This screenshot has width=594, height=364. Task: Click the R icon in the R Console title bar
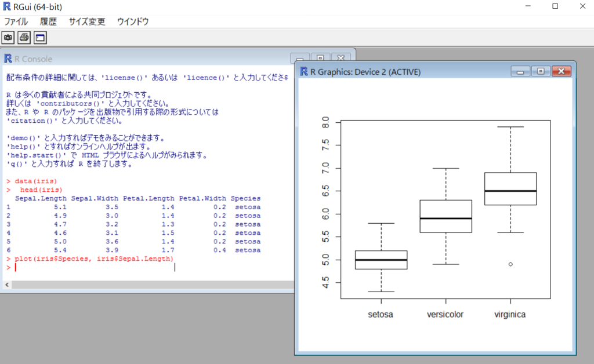(8, 59)
